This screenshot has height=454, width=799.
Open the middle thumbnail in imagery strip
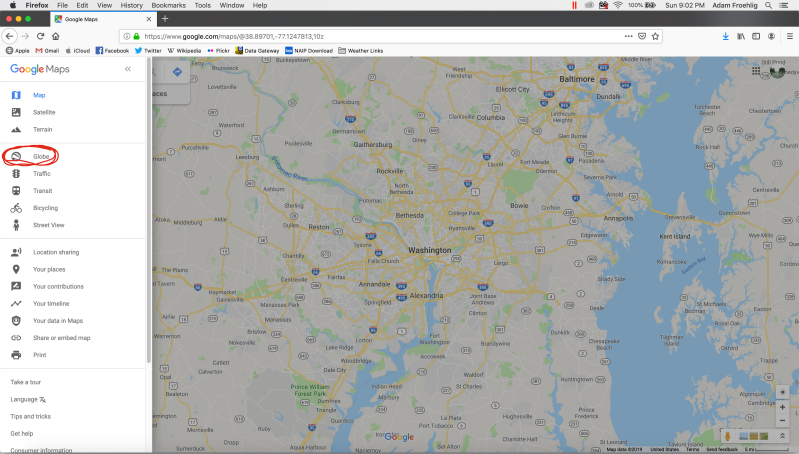(x=754, y=436)
